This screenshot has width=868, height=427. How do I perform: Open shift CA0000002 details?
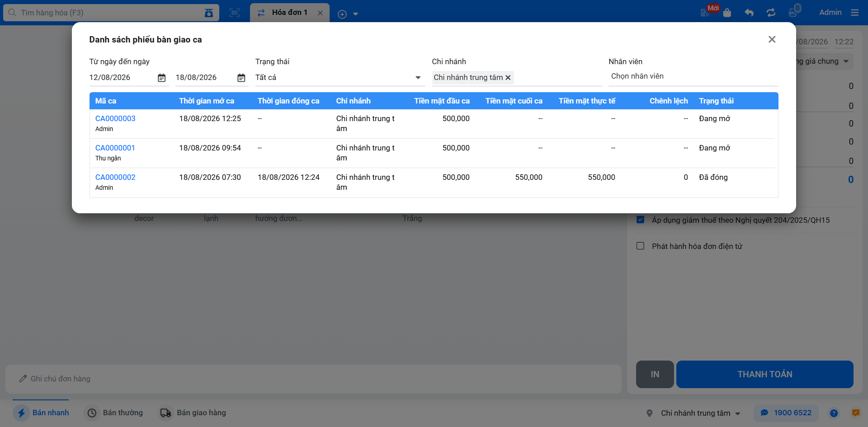coord(115,177)
